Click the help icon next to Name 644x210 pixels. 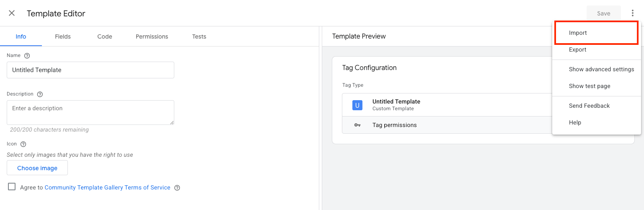(x=27, y=56)
